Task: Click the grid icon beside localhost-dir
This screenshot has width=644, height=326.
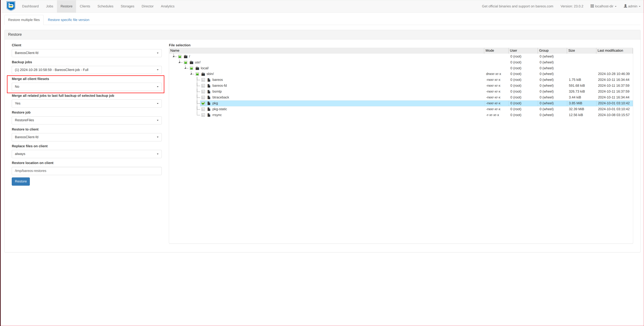Action: pos(592,6)
